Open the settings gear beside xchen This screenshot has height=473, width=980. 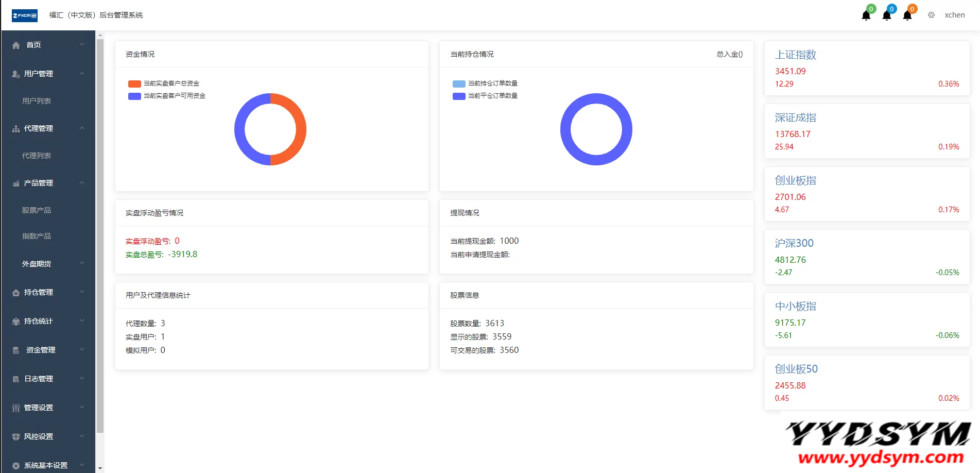[x=931, y=15]
